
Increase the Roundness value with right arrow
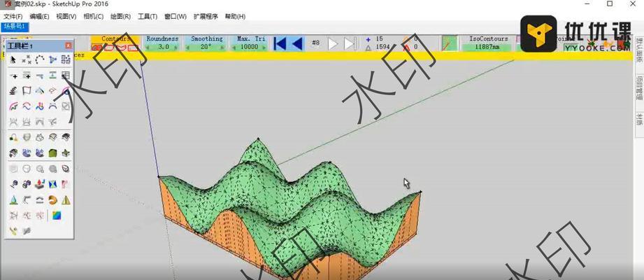tap(177, 47)
